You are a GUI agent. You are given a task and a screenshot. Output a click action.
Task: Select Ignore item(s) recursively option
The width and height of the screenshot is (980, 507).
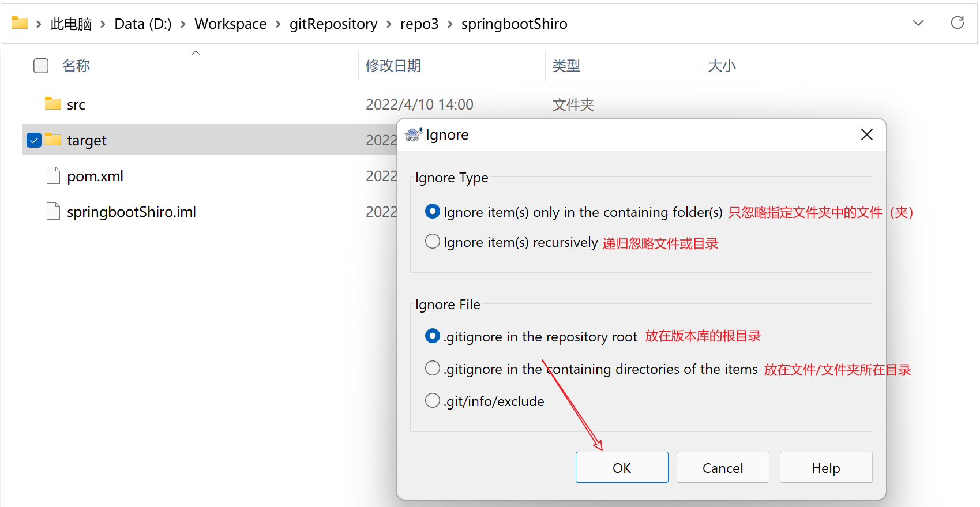pos(432,242)
